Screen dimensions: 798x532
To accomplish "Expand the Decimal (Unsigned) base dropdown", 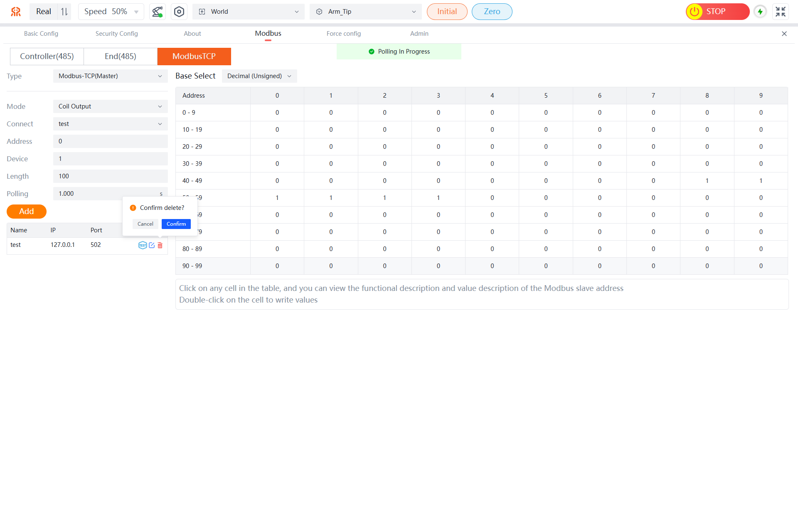I will [259, 76].
